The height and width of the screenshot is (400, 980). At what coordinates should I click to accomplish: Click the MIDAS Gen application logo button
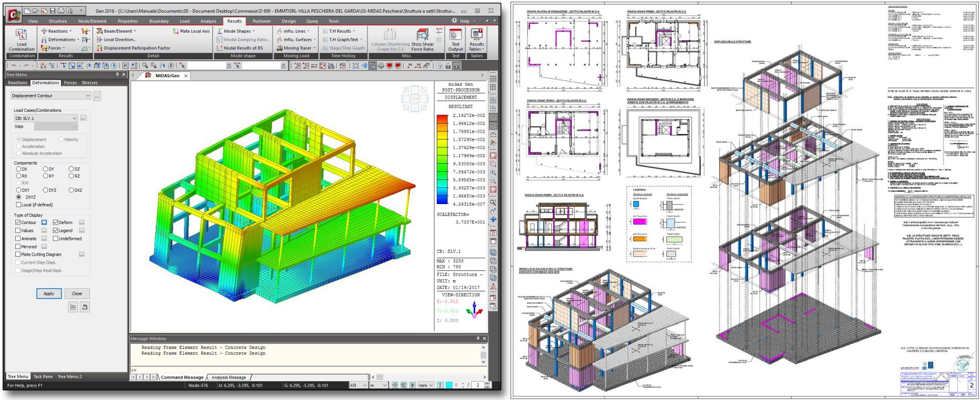click(13, 15)
